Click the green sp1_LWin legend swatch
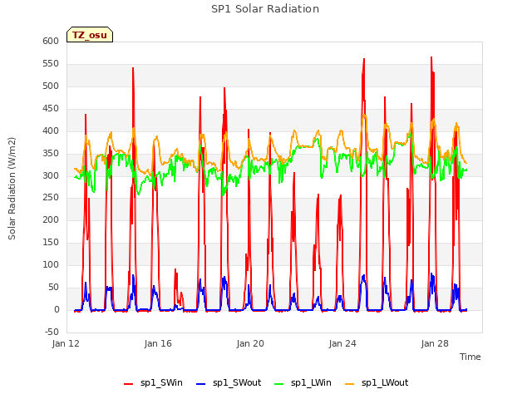532x399 pixels. [x=279, y=384]
